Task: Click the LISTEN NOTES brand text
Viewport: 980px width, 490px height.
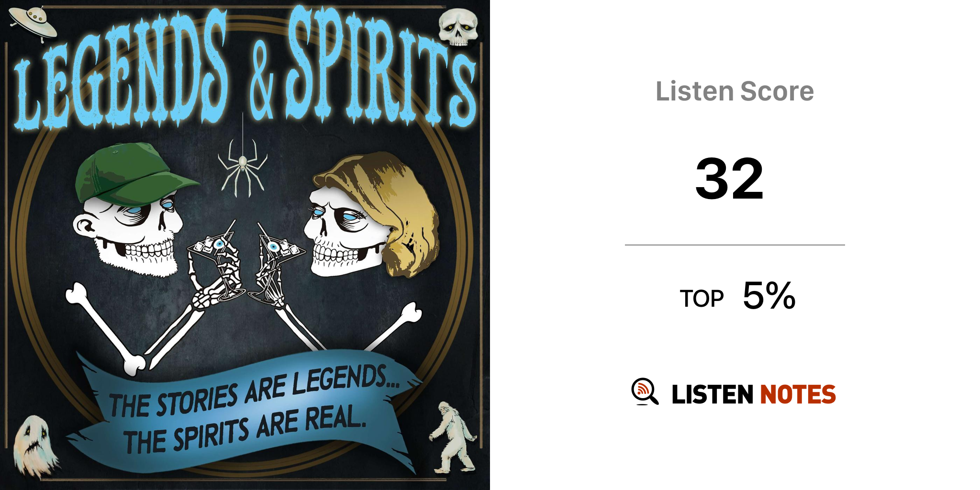Action: [754, 394]
